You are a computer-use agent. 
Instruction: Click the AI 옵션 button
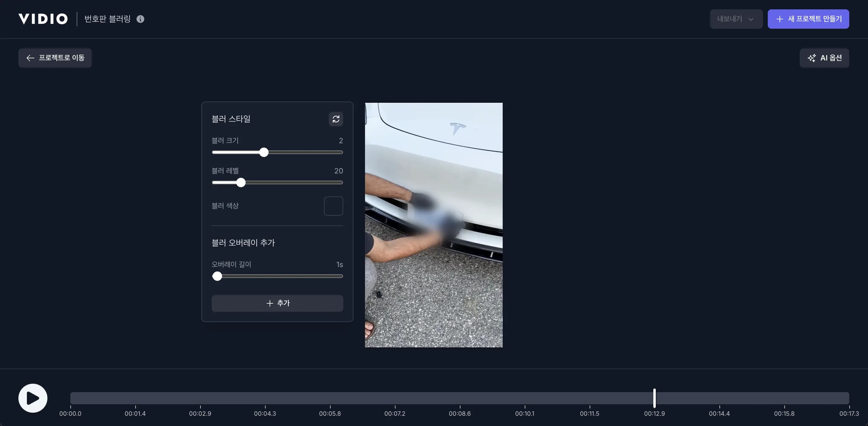824,58
